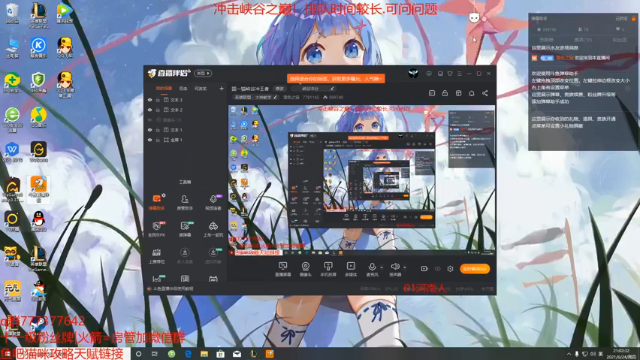Image resolution: width=640 pixels, height=360 pixels.
Task: Open the message bubble icon in title bar
Action: click(429, 73)
